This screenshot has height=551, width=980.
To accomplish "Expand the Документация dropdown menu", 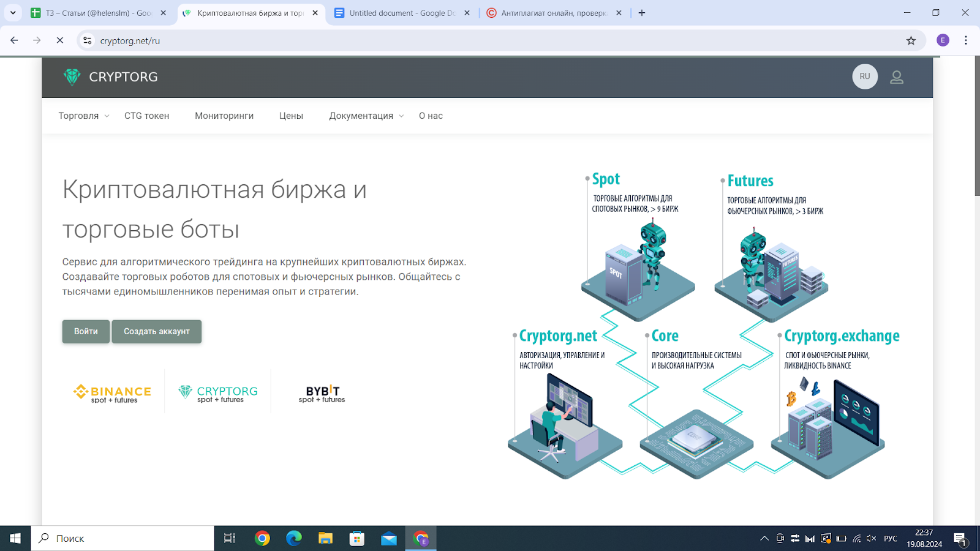I will 366,116.
